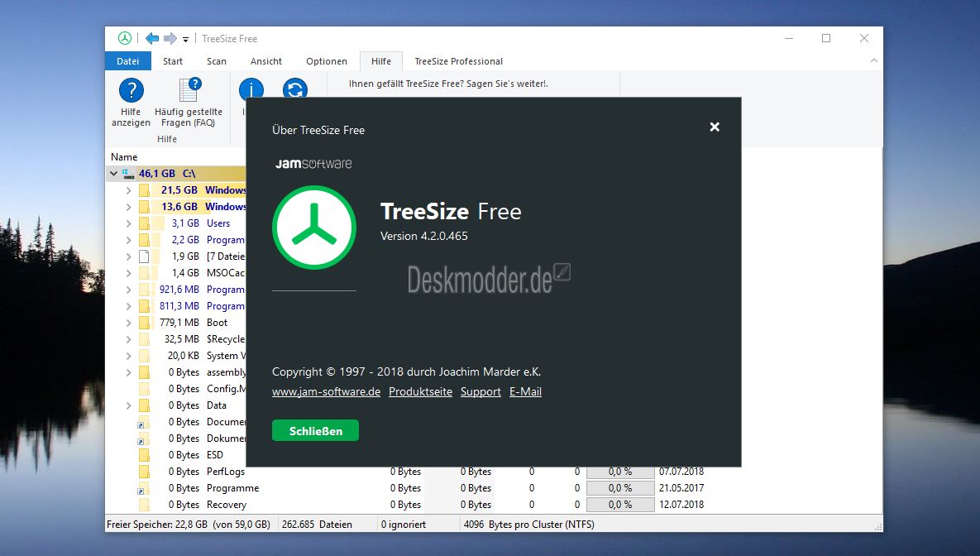The height and width of the screenshot is (556, 980).
Task: Click the folder icon of Data row
Action: [145, 405]
